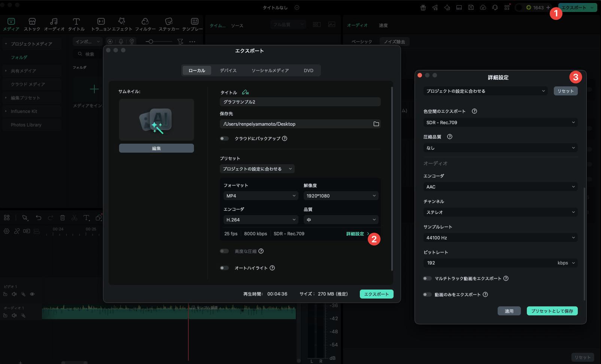Screen dimensions: 601x364
Task: Enable 動画のみをエクスポート toggle
Action: click(x=427, y=294)
